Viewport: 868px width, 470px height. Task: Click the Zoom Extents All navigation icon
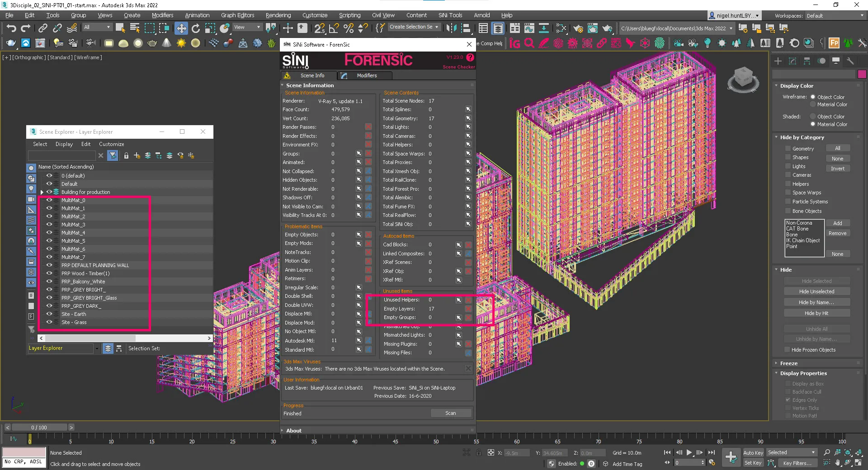tap(859, 452)
